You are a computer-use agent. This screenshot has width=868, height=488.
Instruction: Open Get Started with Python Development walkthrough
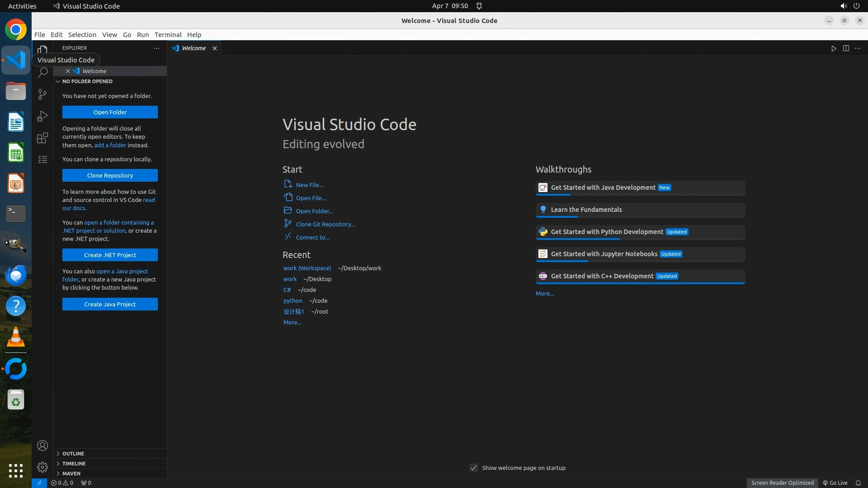(x=607, y=232)
